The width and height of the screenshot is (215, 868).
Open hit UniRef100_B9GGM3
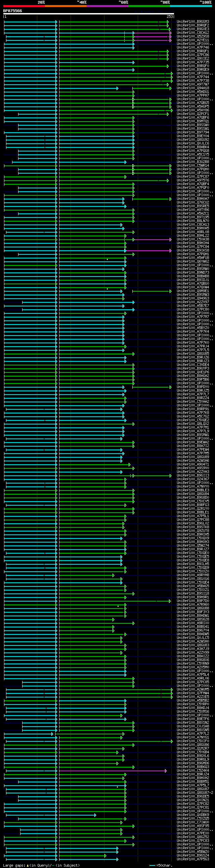coord(193,21)
